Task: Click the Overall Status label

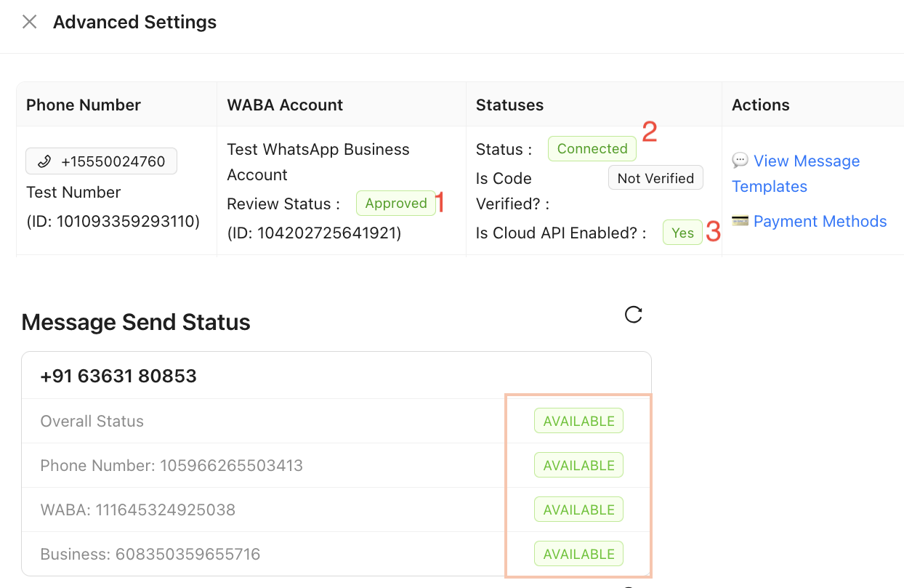Action: [x=92, y=421]
